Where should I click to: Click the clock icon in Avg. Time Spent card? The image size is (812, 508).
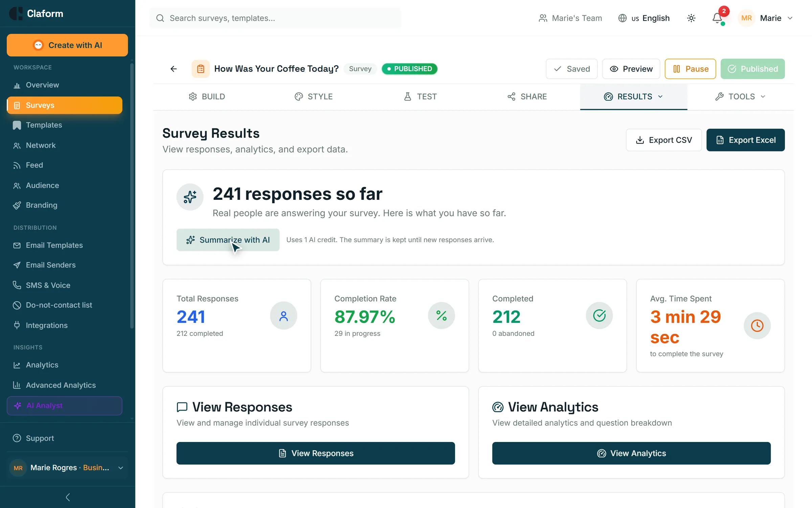pyautogui.click(x=757, y=326)
